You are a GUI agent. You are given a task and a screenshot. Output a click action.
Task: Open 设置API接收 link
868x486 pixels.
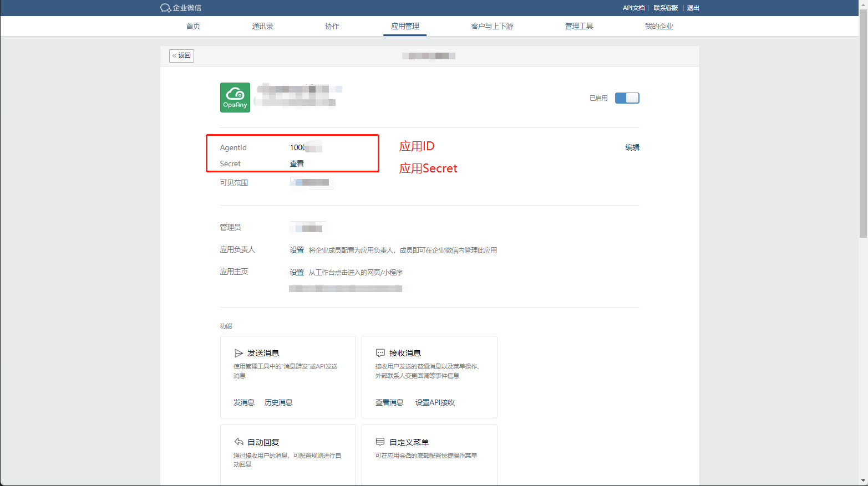click(x=435, y=402)
